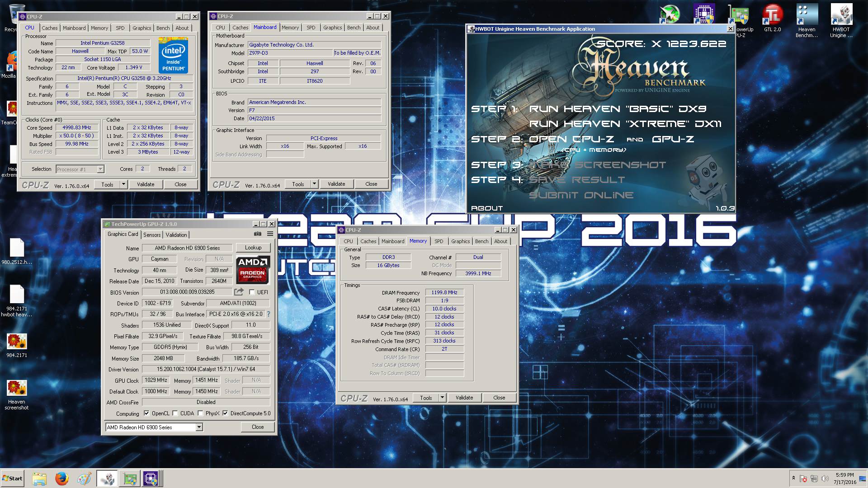This screenshot has height=488, width=868.
Task: Click the AMD Radeon Graphics logo
Action: coord(253,269)
